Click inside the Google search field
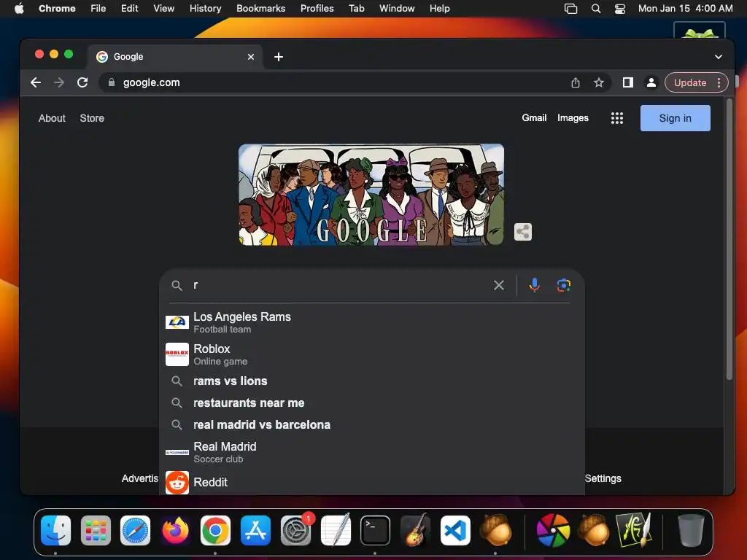Screen dimensions: 747x560 338,285
